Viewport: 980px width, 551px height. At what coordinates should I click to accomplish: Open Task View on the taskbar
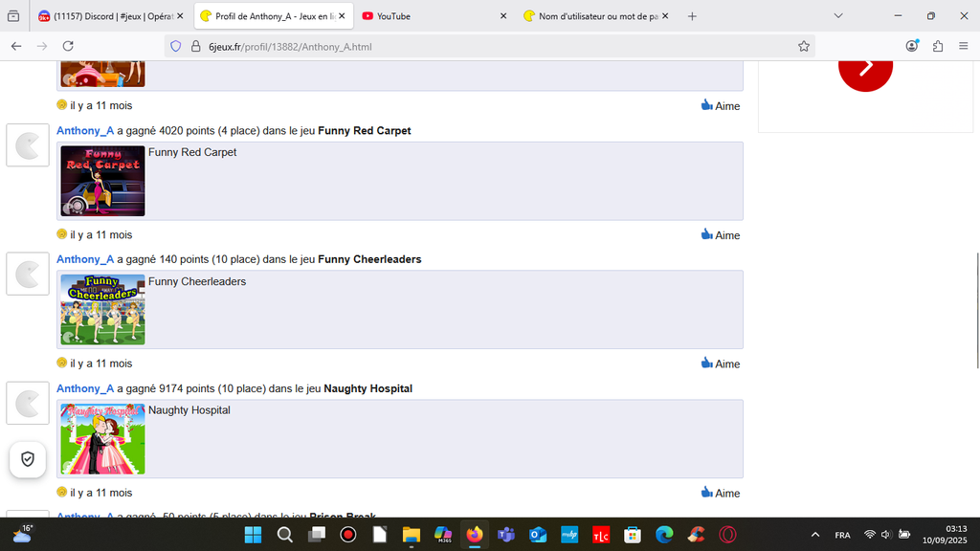pyautogui.click(x=317, y=535)
